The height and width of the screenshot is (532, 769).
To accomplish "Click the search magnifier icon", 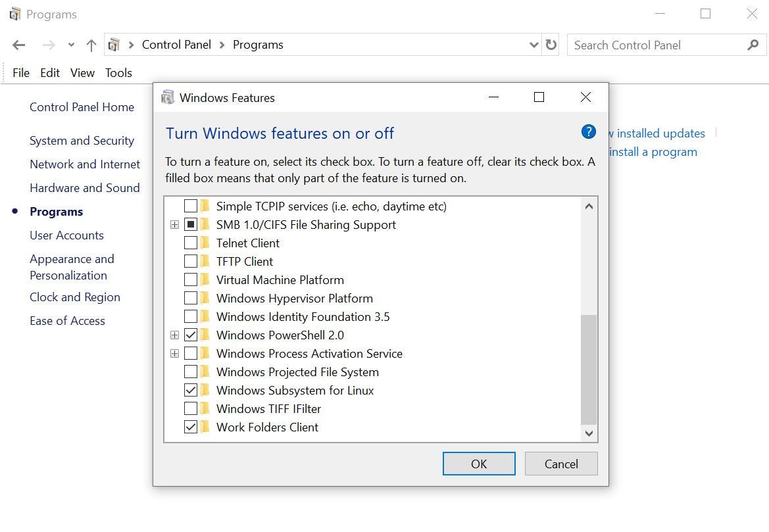I will [x=753, y=45].
